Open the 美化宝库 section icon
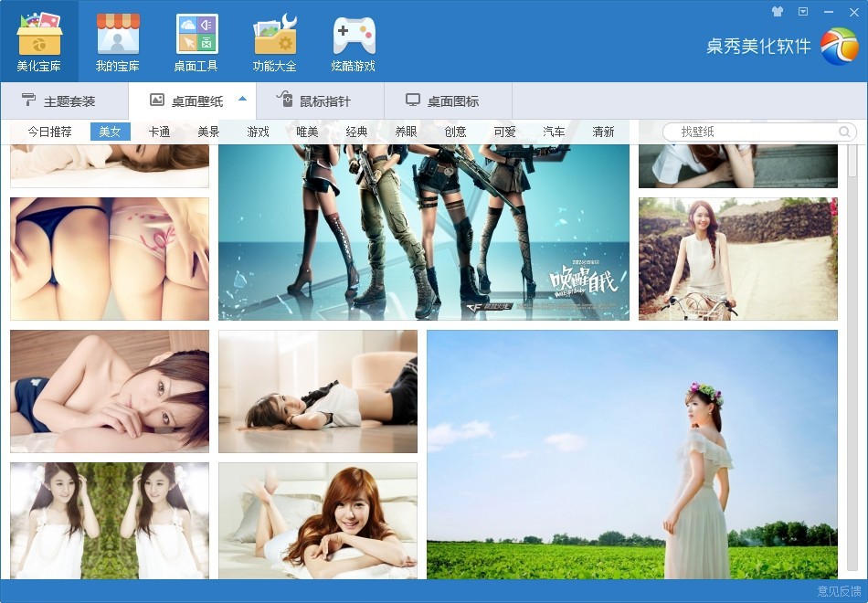The height and width of the screenshot is (603, 868). pyautogui.click(x=39, y=36)
